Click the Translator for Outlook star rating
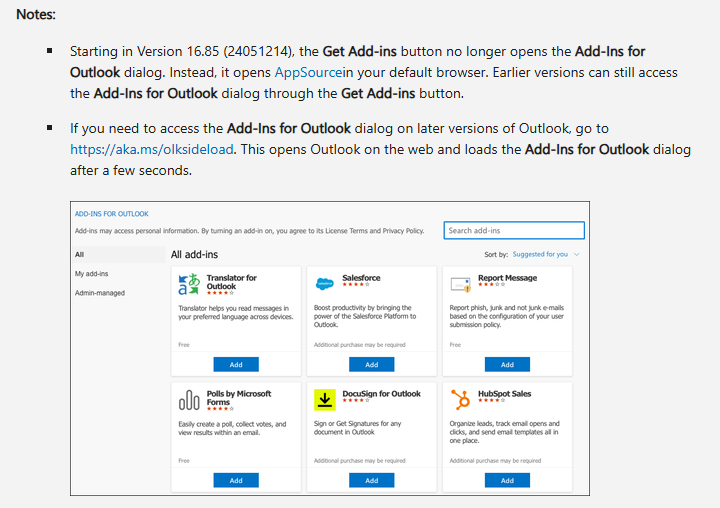The width and height of the screenshot is (720, 508). tap(220, 293)
